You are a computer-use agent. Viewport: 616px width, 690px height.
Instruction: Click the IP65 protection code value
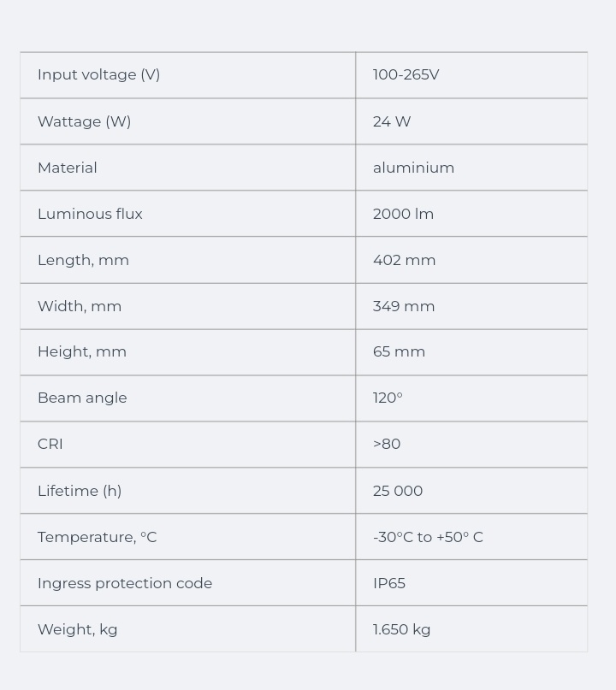[x=389, y=583]
